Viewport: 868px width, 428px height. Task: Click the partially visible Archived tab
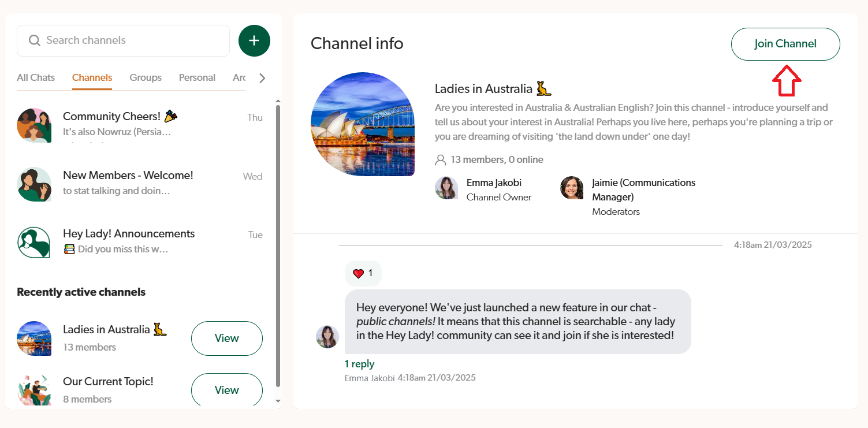coord(239,77)
